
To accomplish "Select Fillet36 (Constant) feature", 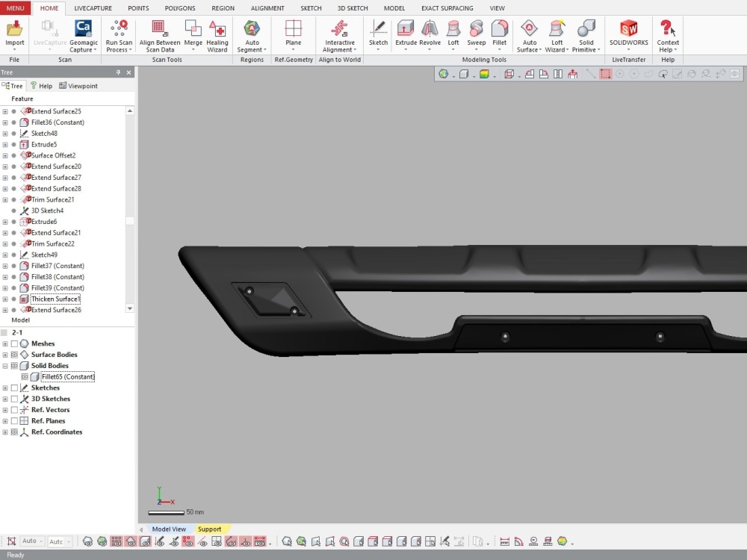I will pos(58,122).
